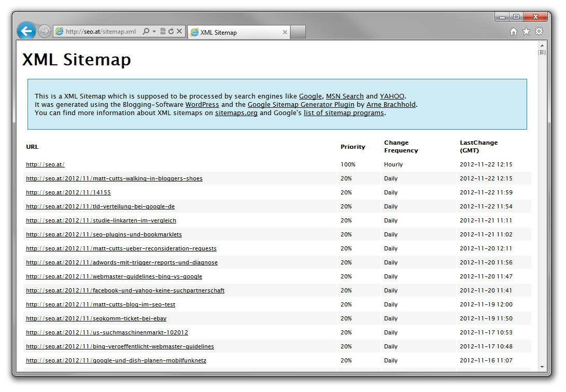Follow the sitemaps.org link
This screenshot has width=566, height=392.
pyautogui.click(x=236, y=113)
